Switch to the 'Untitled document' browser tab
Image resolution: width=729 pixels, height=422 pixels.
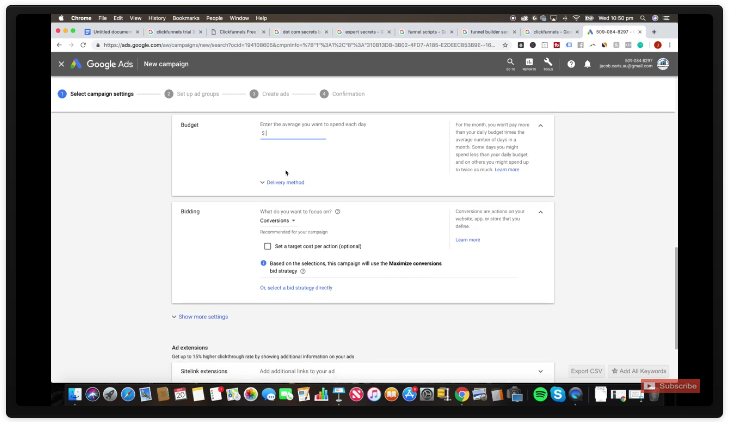[x=111, y=32]
